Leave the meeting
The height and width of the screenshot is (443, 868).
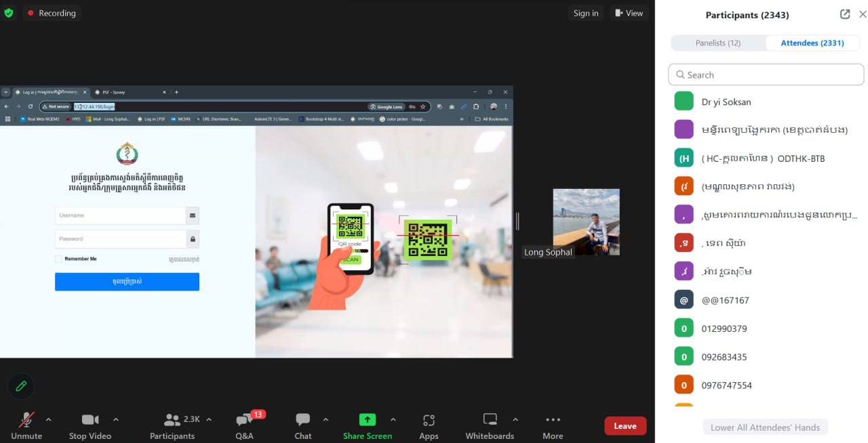(625, 426)
